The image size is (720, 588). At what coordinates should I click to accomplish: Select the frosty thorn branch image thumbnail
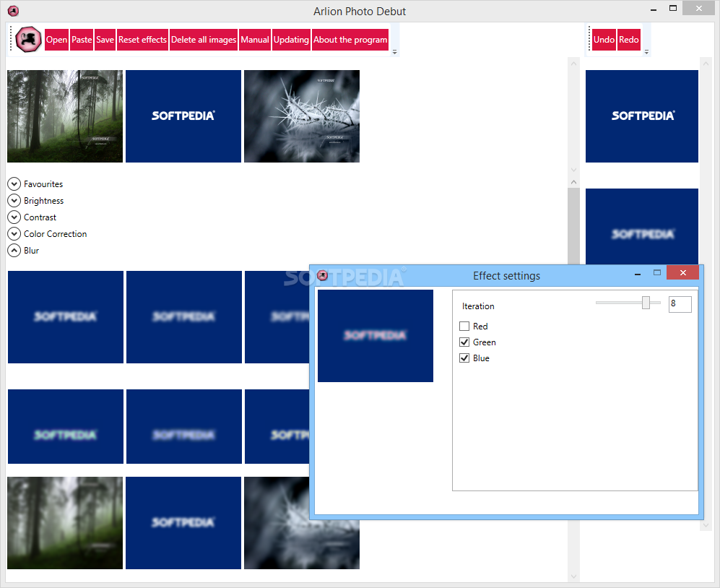[x=302, y=116]
